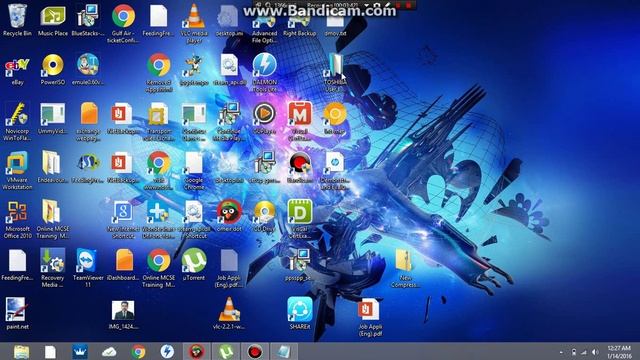This screenshot has width=640, height=360.
Task: Open the IMG_1424 photo thumbnail
Action: click(123, 311)
